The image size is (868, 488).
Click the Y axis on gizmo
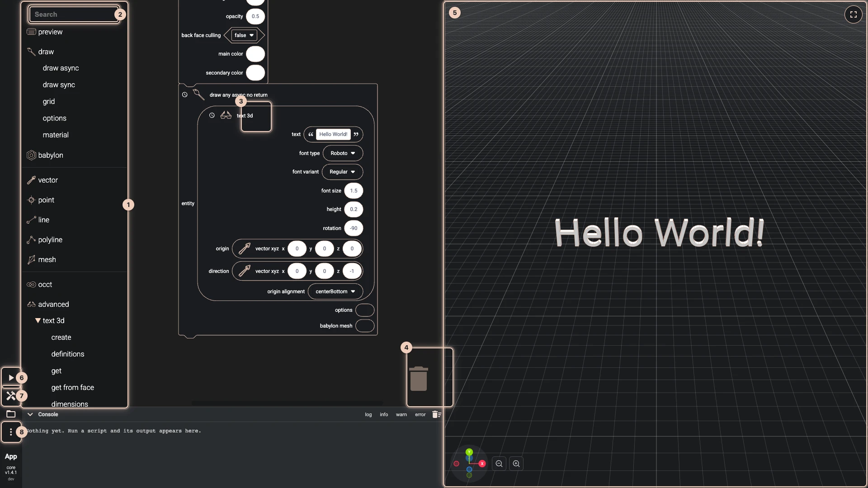469,452
